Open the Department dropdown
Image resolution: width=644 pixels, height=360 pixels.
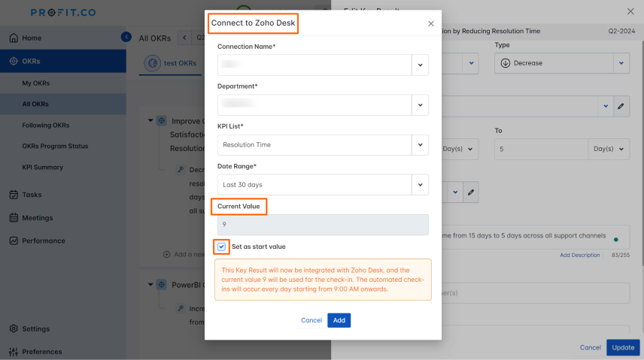[420, 104]
